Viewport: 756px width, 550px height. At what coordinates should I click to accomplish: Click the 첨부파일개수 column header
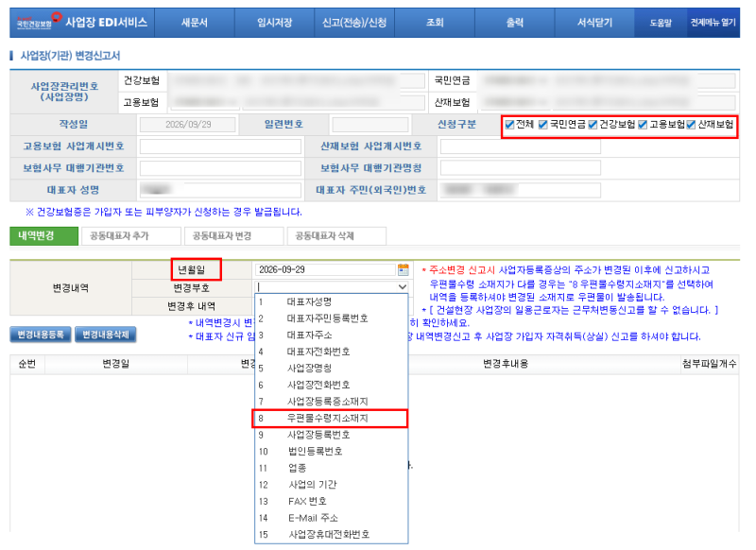[x=710, y=364]
